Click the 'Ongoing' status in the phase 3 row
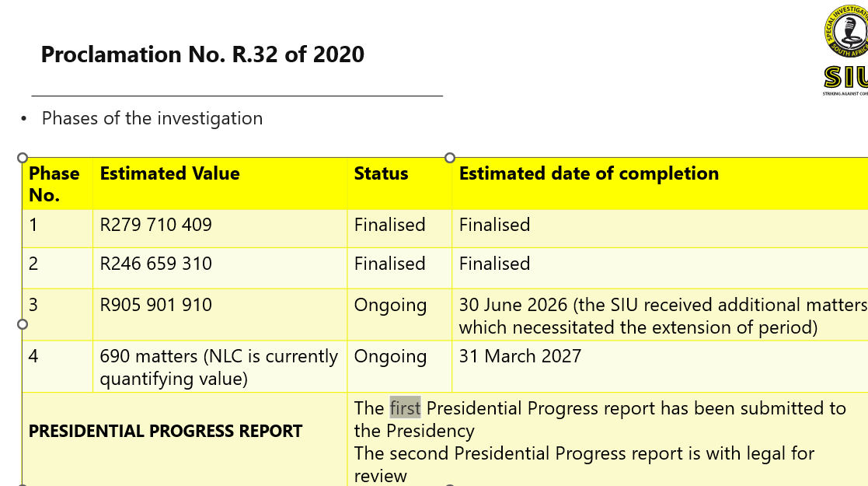The height and width of the screenshot is (486, 868). point(390,306)
